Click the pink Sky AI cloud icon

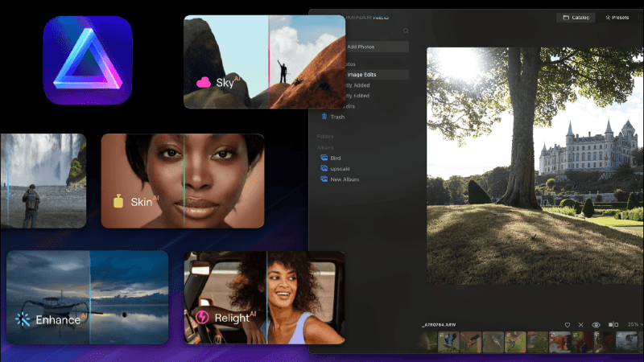(x=203, y=82)
